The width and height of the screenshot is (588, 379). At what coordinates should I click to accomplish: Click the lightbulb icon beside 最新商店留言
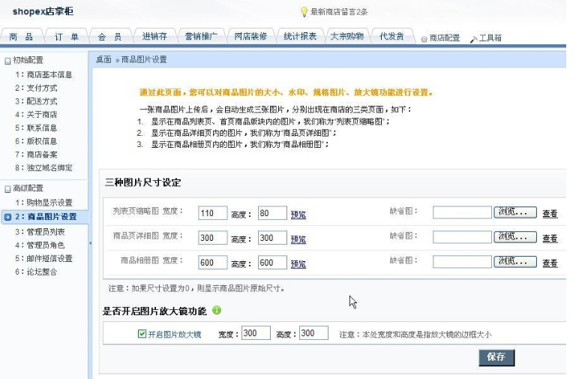click(304, 12)
